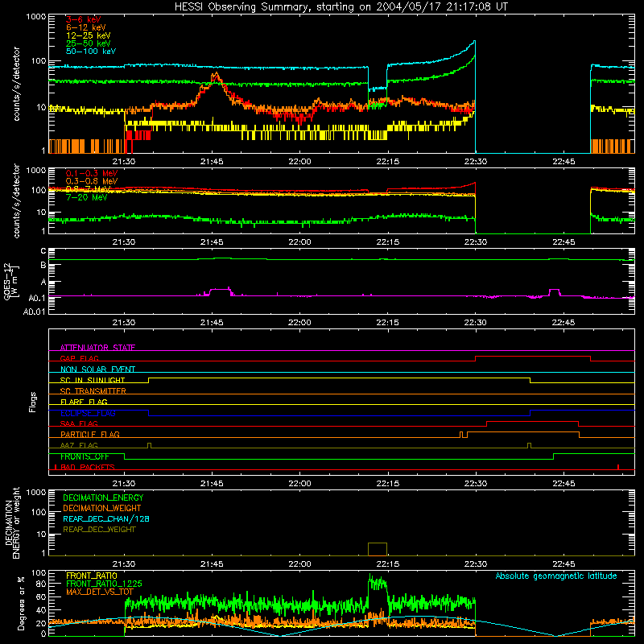The image size is (644, 644).
Task: Click the 21:30 tick under top plot
Action: coord(124,162)
